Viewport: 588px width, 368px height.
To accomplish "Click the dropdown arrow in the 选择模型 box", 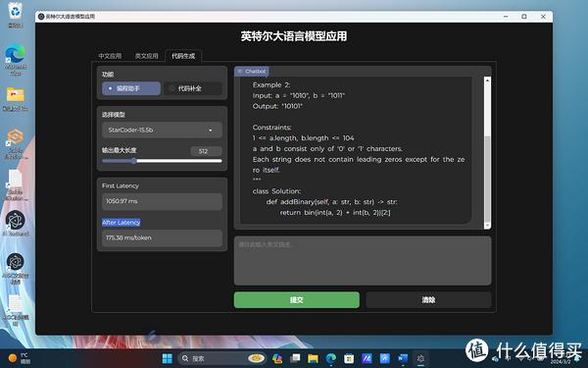I will pos(211,131).
